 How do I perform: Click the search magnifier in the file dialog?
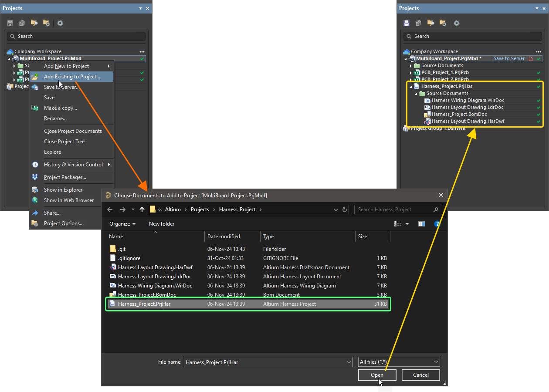[436, 210]
